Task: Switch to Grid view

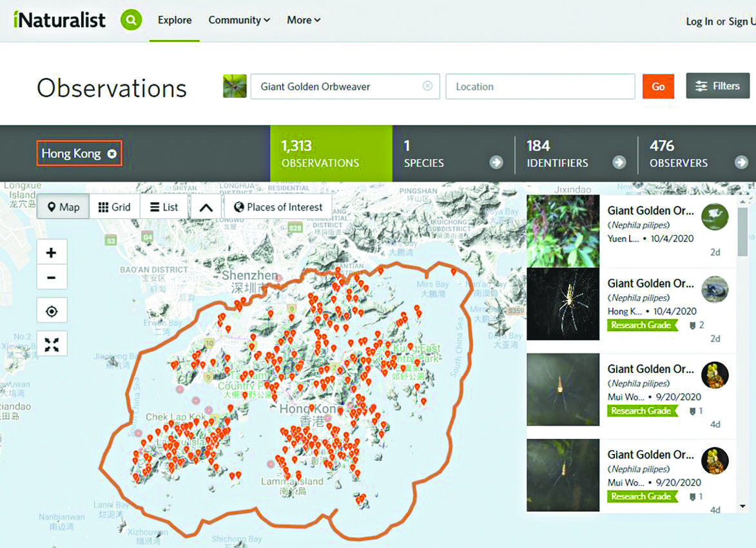Action: 115,207
